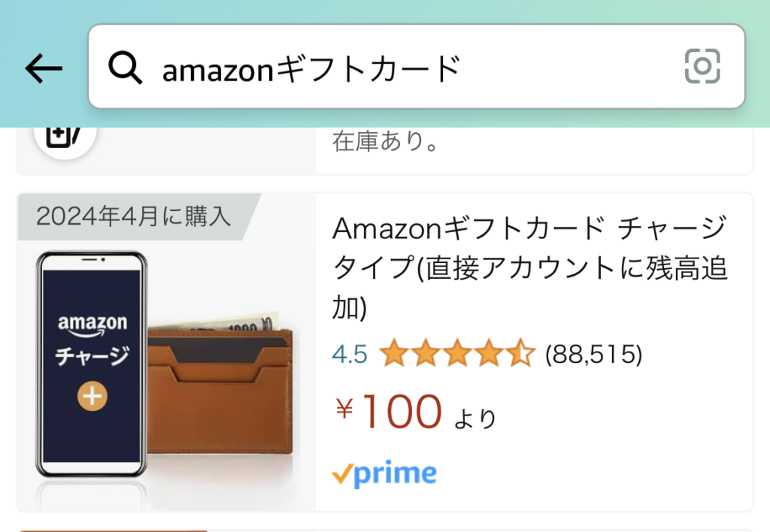
Task: Tap the チャージ text on phone picture
Action: pyautogui.click(x=92, y=356)
